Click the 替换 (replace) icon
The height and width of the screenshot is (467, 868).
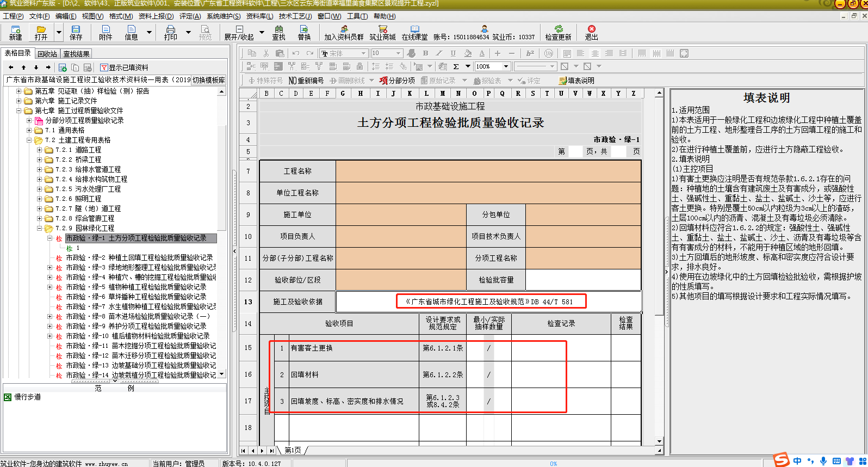pos(304,33)
